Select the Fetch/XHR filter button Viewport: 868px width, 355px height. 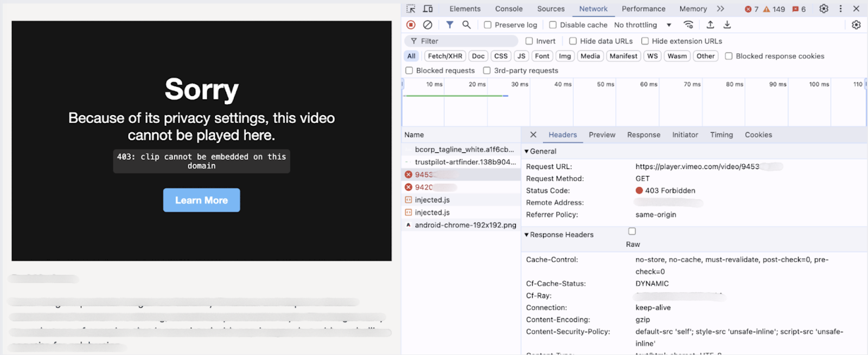pos(445,56)
